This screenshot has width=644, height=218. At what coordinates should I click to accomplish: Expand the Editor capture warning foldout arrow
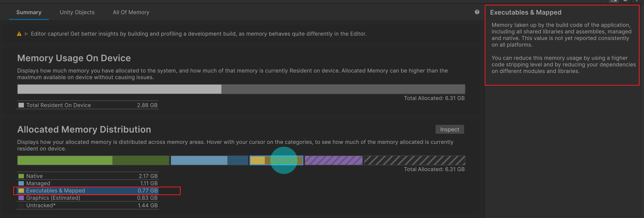pyautogui.click(x=26, y=34)
